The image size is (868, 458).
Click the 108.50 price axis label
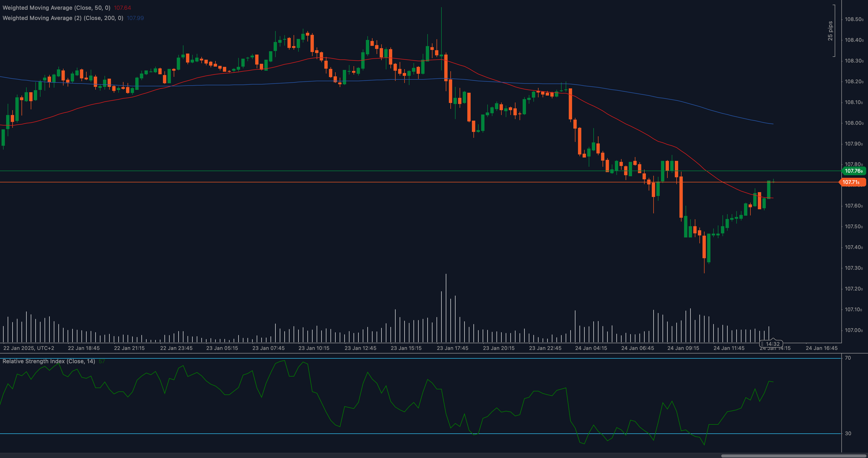pyautogui.click(x=854, y=19)
